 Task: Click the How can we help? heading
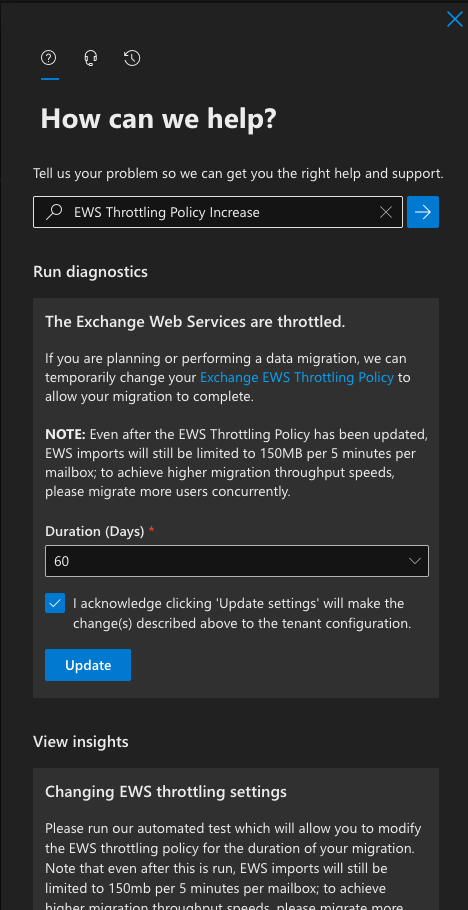(x=159, y=118)
